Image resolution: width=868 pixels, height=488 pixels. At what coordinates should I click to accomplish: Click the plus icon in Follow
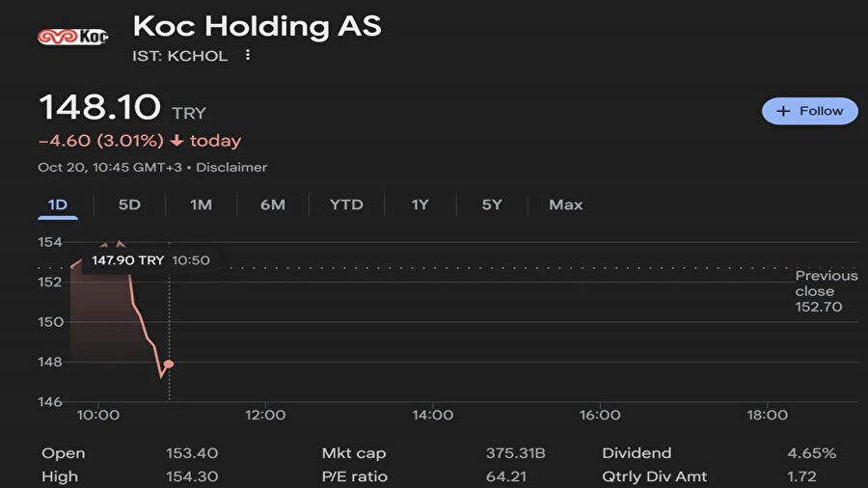(784, 111)
